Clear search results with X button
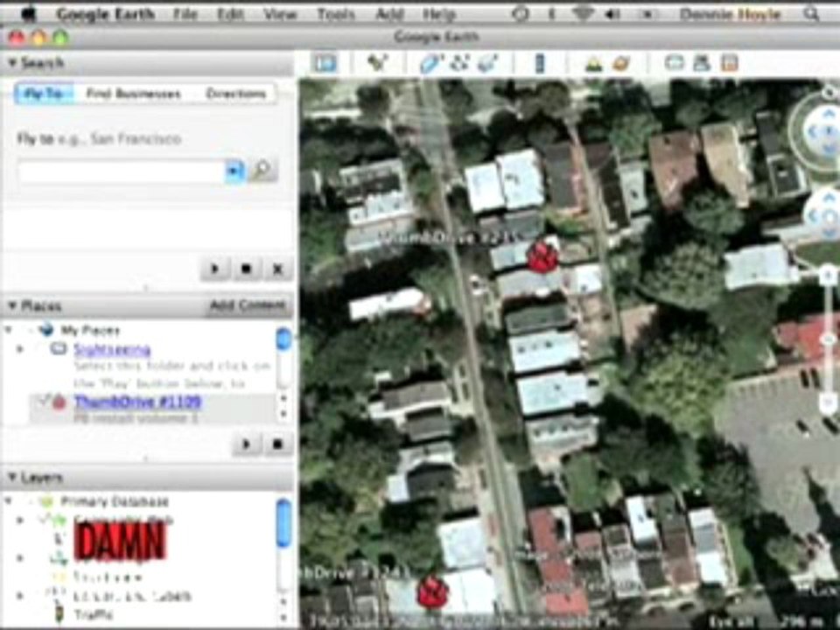The width and height of the screenshot is (840, 630). pos(277,269)
